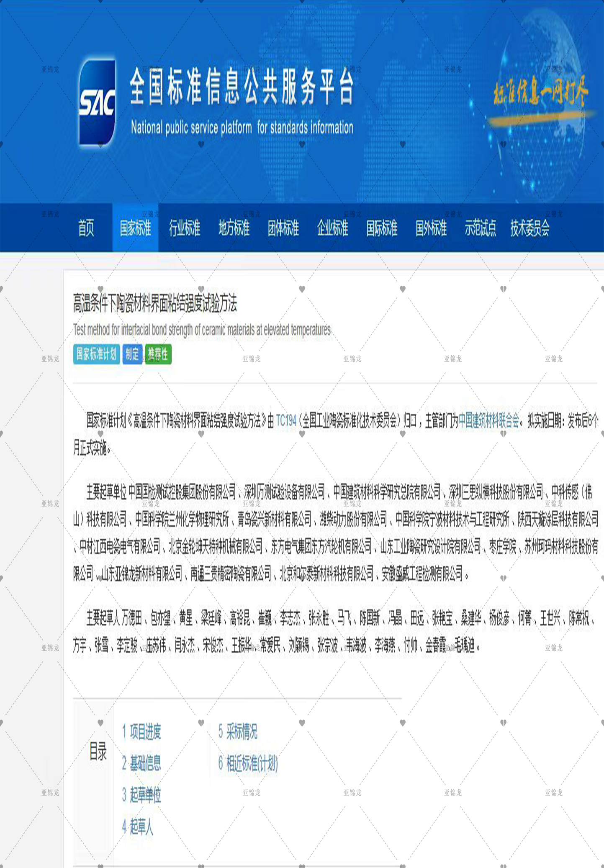Screen dimensions: 604x868
Task: Jump to 4 起草人 section
Action: pos(138,827)
